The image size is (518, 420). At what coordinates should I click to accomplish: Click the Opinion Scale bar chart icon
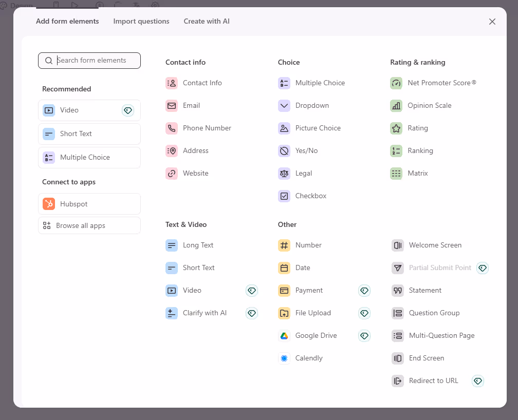point(396,106)
